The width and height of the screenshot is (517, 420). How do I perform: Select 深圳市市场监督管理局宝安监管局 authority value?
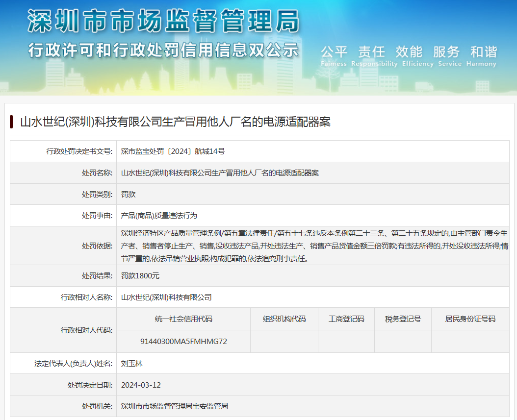(175, 406)
